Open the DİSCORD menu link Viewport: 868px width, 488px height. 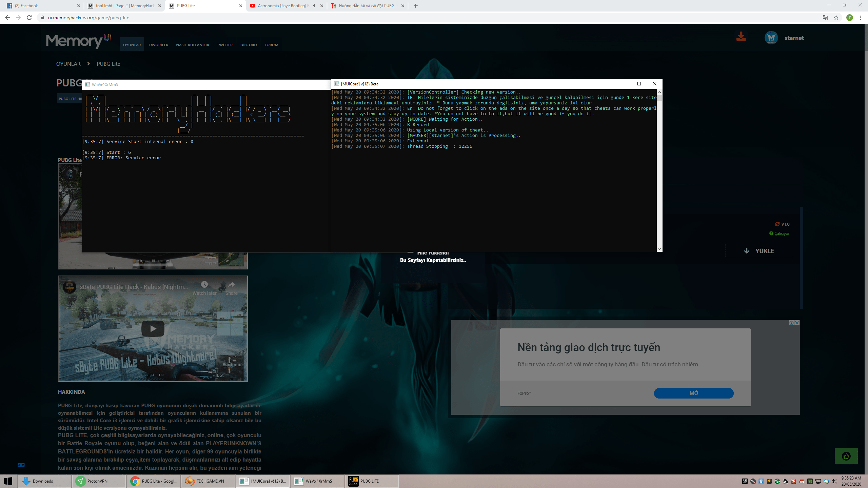pyautogui.click(x=249, y=45)
